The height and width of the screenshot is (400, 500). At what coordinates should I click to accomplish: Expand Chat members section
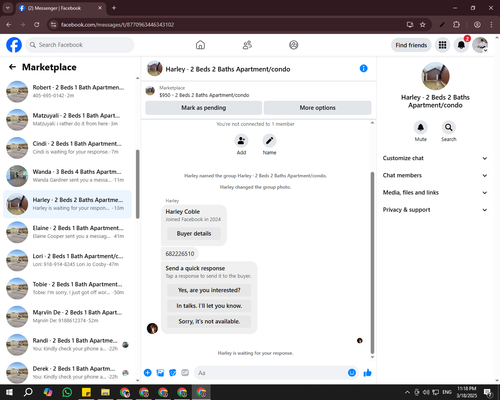point(435,175)
